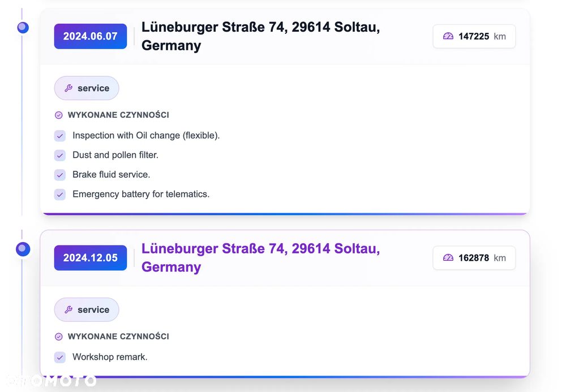This screenshot has height=392, width=566.
Task: Select the 2024.12.05 timeline dot
Action: pyautogui.click(x=23, y=249)
